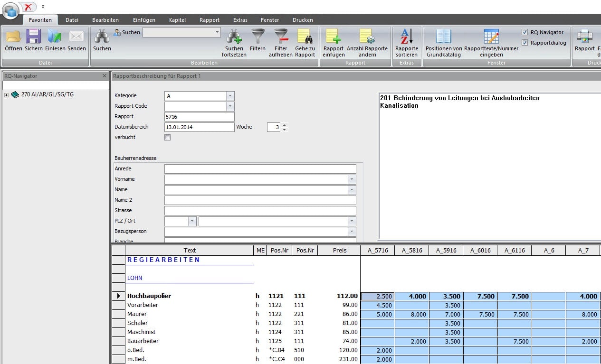The height and width of the screenshot is (364, 601).
Task: Open the Einfügen ribbon tab
Action: [144, 20]
